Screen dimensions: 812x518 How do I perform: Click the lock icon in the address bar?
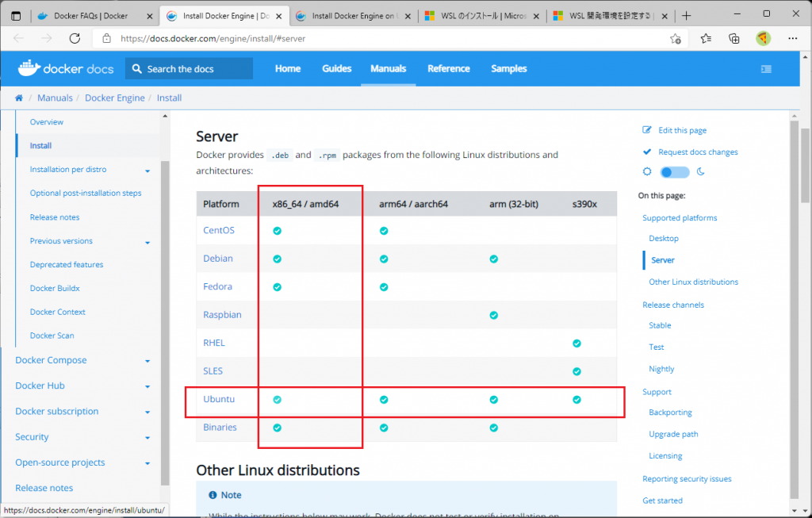[107, 38]
